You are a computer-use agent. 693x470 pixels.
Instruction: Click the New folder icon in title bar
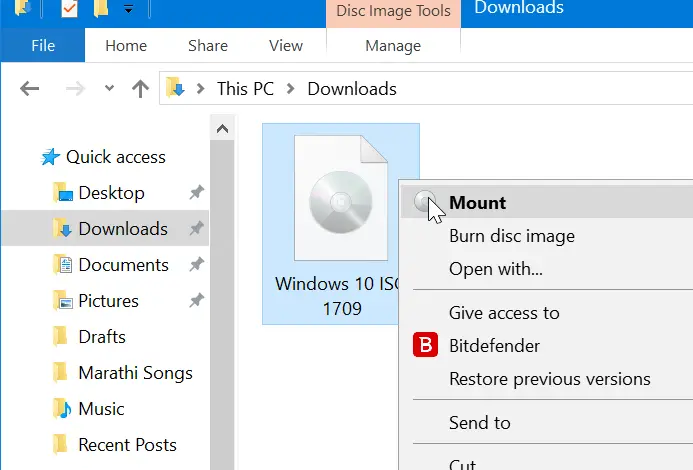click(x=101, y=10)
